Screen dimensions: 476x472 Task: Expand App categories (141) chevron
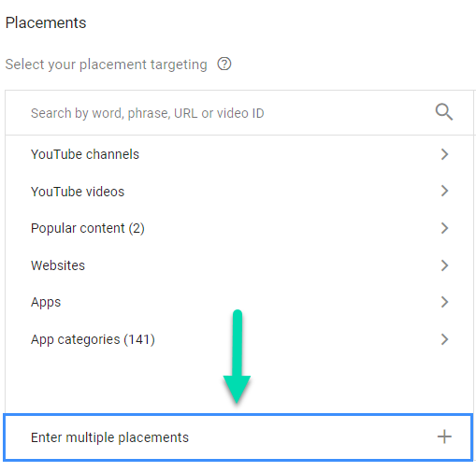pos(444,339)
